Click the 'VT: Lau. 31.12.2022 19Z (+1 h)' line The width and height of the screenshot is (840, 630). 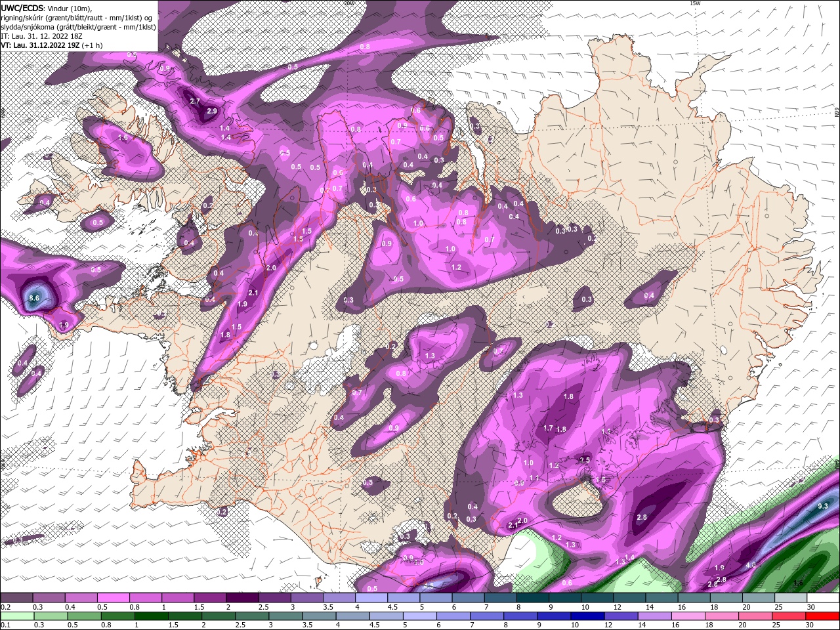click(x=51, y=45)
